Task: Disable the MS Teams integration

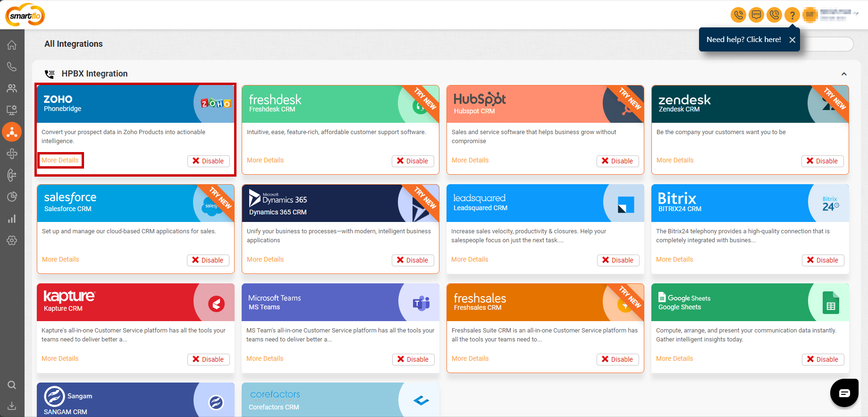Action: click(x=413, y=359)
